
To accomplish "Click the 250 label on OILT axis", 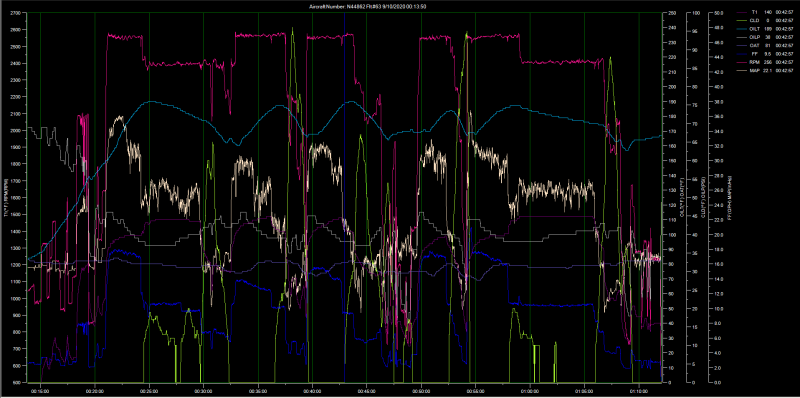I will point(671,13).
